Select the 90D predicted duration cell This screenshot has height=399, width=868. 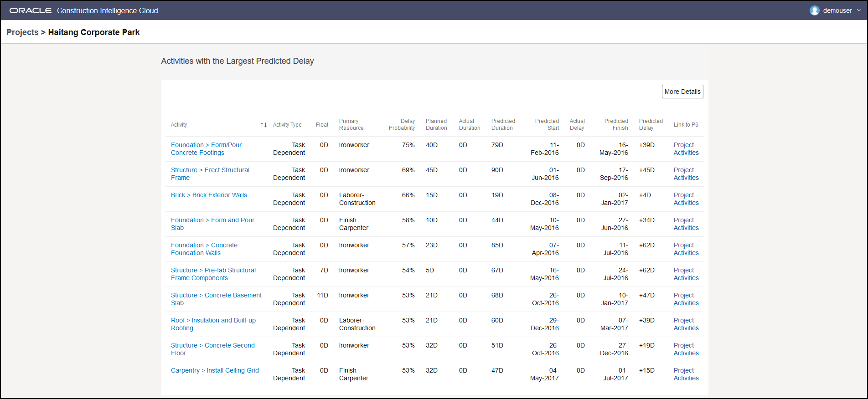pos(497,170)
